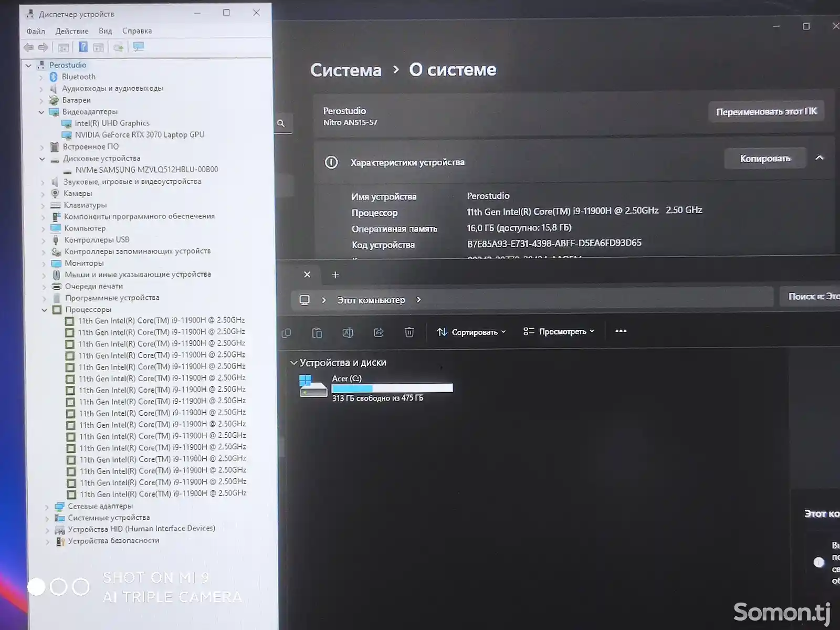Image resolution: width=840 pixels, height=630 pixels.
Task: Click the Forward arrow in Device Manager toolbar
Action: 44,48
